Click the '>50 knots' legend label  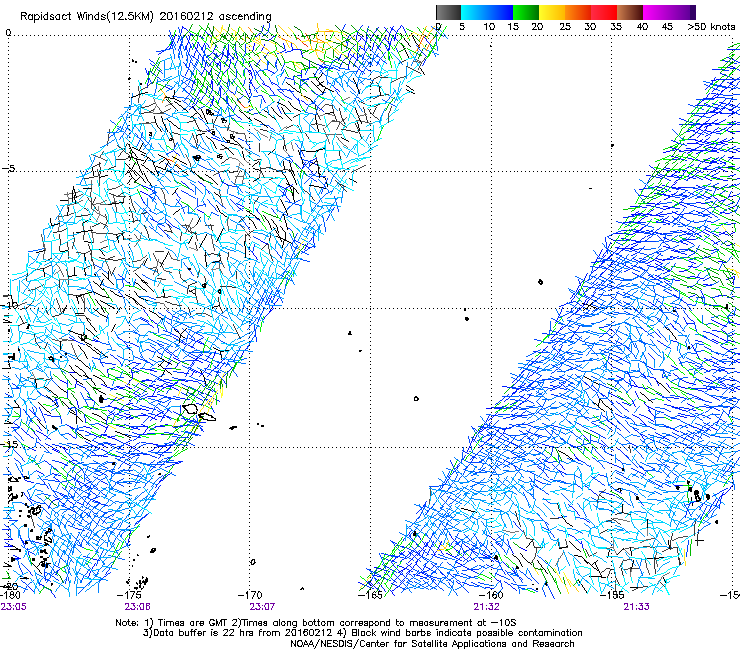[711, 27]
